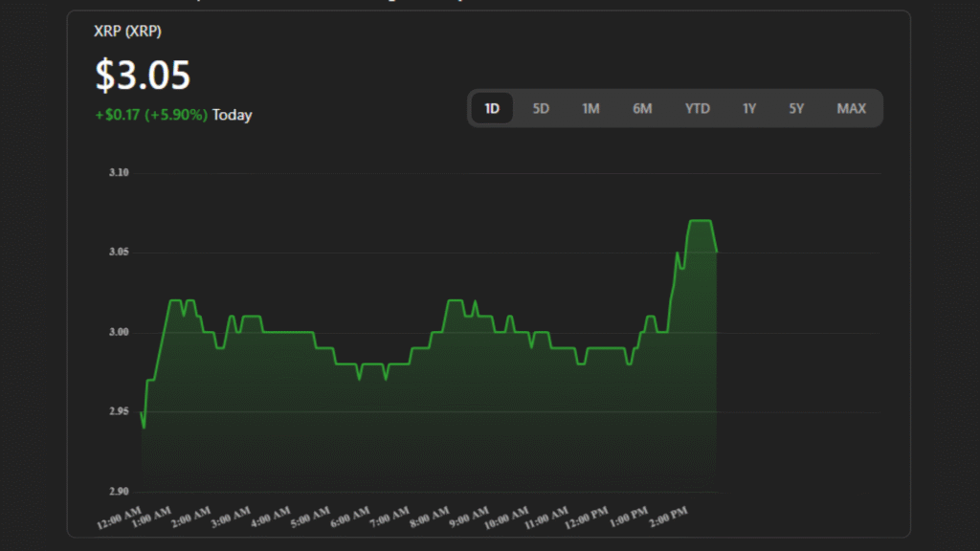
Task: Switch to the 1Y chart view
Action: 748,109
